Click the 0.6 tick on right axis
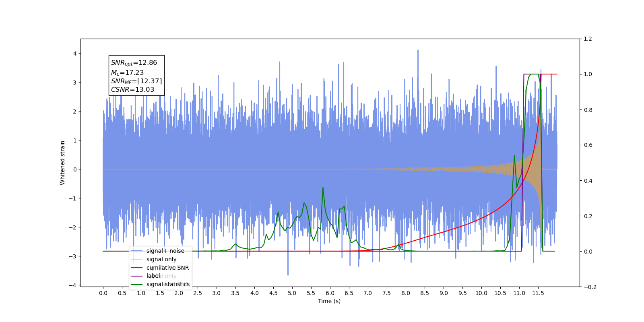644x322 pixels. (x=588, y=145)
